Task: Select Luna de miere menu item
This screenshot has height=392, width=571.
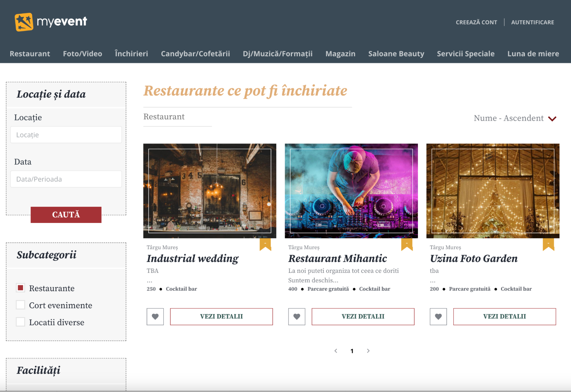Action: [x=533, y=54]
